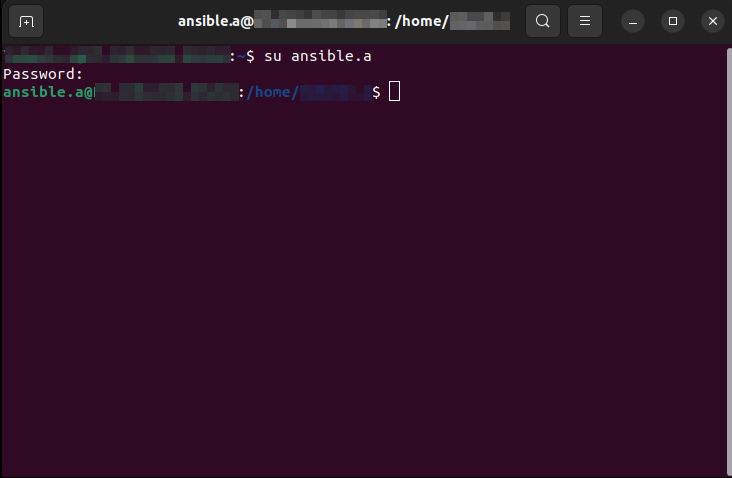Click the "ansible.a@" title in header bar
The height and width of the screenshot is (478, 732).
point(216,21)
